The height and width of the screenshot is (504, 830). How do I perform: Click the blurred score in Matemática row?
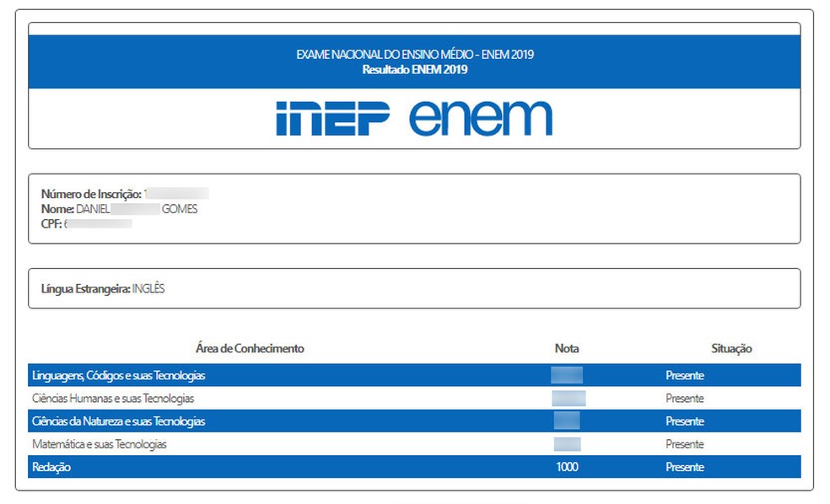click(568, 444)
